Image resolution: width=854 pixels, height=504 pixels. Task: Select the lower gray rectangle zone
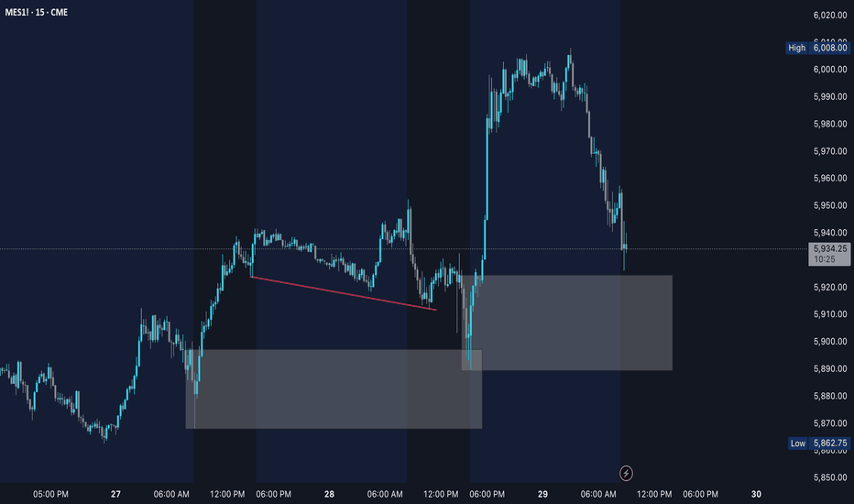[334, 389]
